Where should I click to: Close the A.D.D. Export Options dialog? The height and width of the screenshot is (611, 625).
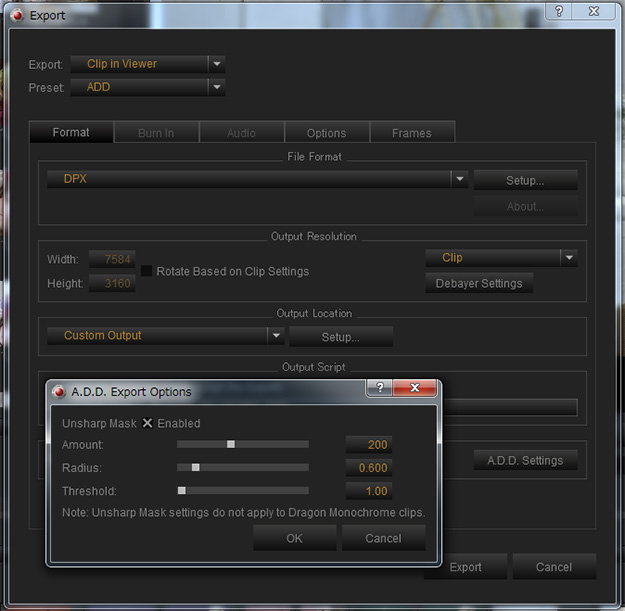point(412,390)
